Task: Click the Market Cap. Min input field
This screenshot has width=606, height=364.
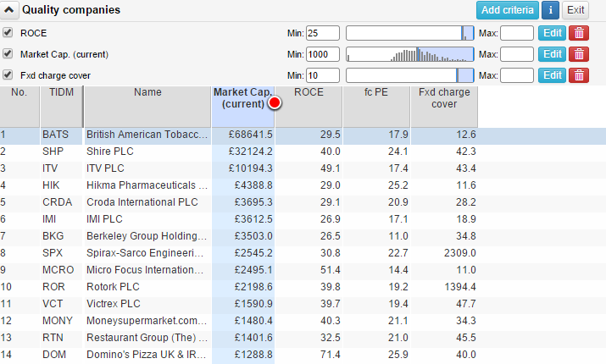Action: [323, 54]
